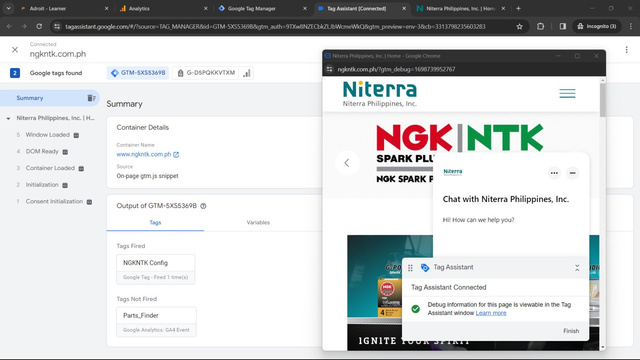Reload the Tag Assistant page

click(39, 27)
